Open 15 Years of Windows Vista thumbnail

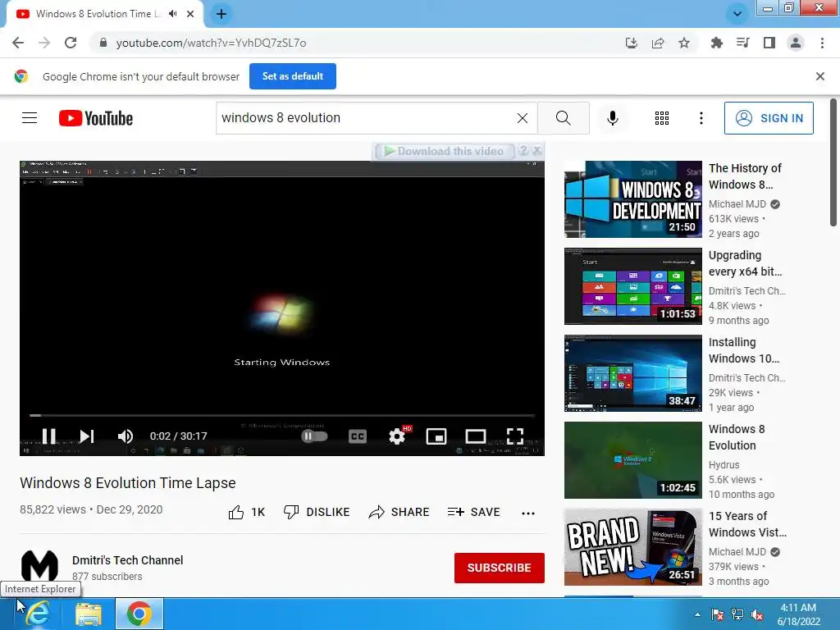632,547
